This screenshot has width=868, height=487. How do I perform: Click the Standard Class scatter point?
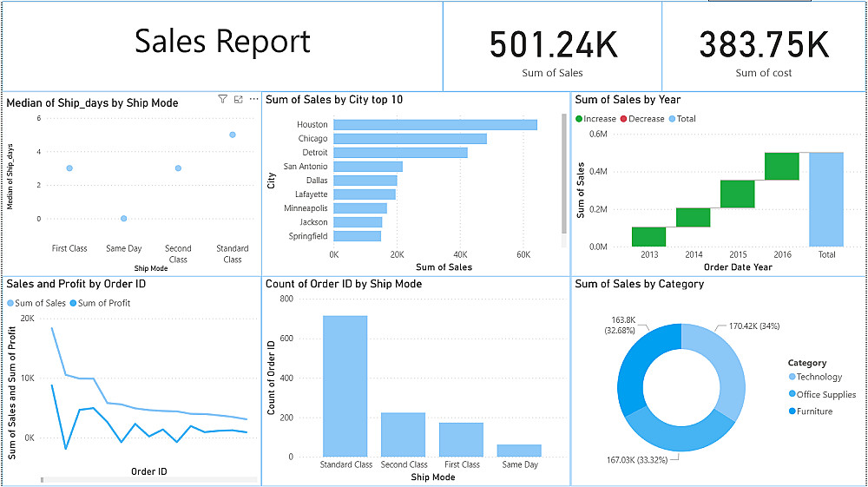[233, 135]
